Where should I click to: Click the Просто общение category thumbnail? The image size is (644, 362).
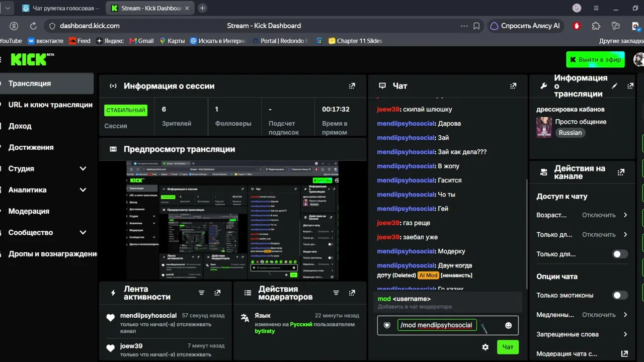(x=544, y=127)
